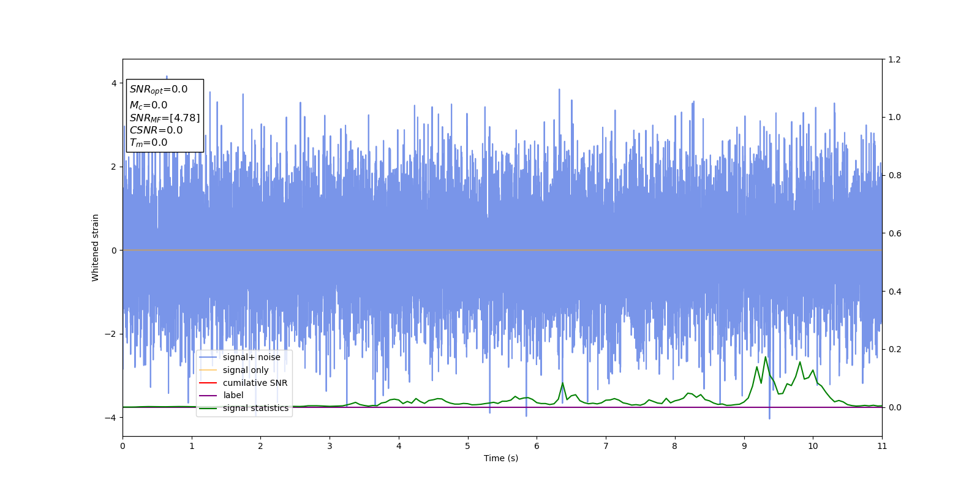Click the x-axis tick label 5
The width and height of the screenshot is (980, 490).
click(x=468, y=446)
